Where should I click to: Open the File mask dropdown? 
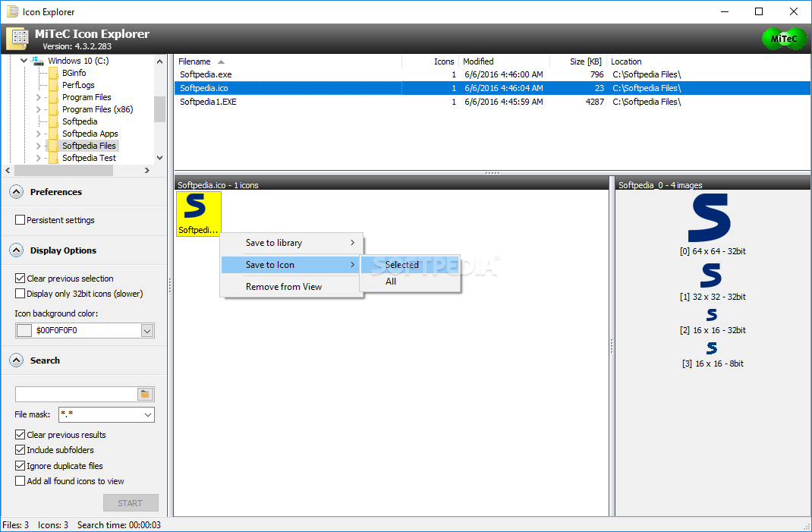[x=147, y=414]
